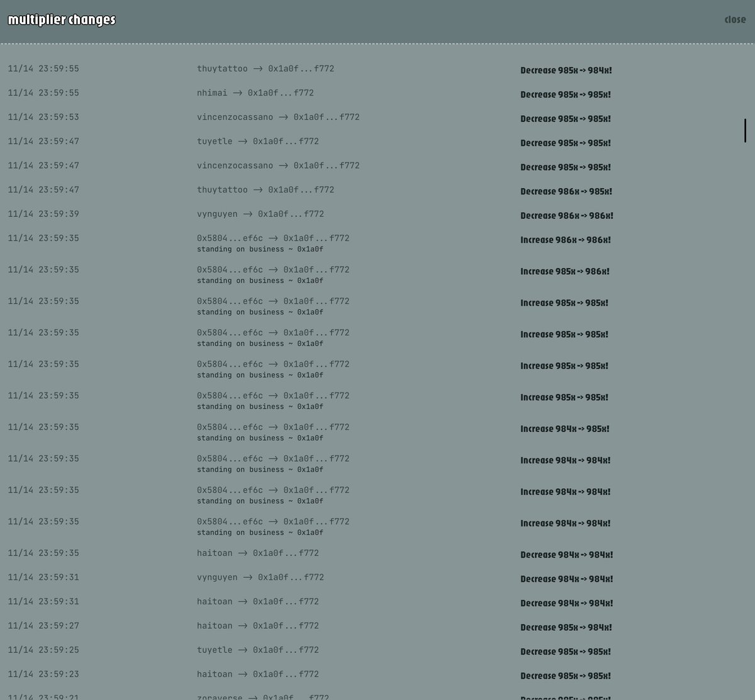The height and width of the screenshot is (700, 755).
Task: Click haitoan in the 23:59:27 row
Action: pyautogui.click(x=215, y=626)
